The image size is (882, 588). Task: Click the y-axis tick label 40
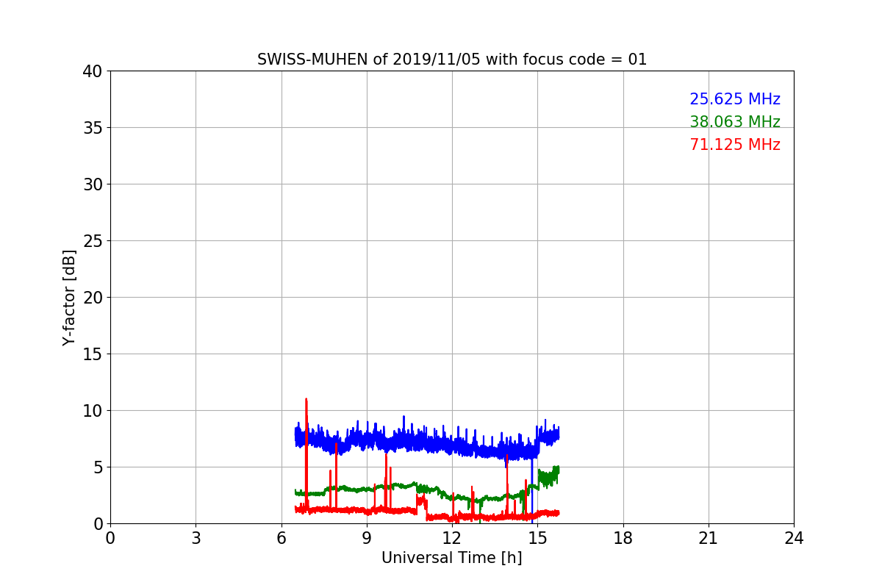[93, 71]
